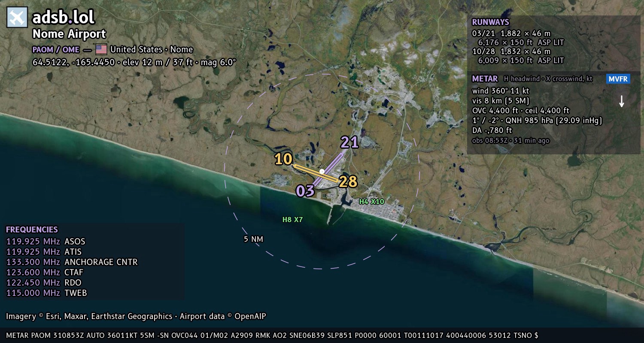The height and width of the screenshot is (343, 644).
Task: Select the MVFR flight category badge
Action: pos(618,79)
